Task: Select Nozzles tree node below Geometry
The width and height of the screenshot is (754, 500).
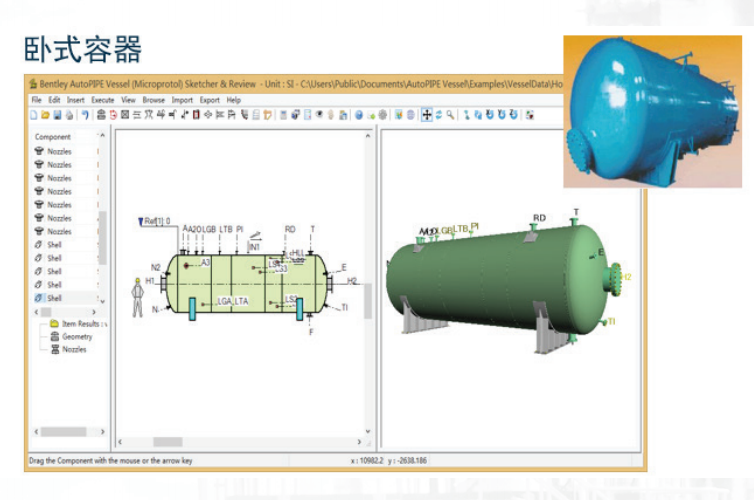Action: [74, 350]
